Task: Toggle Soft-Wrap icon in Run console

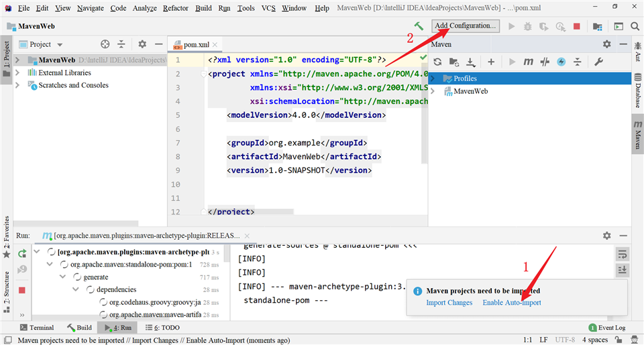Action: [x=623, y=255]
